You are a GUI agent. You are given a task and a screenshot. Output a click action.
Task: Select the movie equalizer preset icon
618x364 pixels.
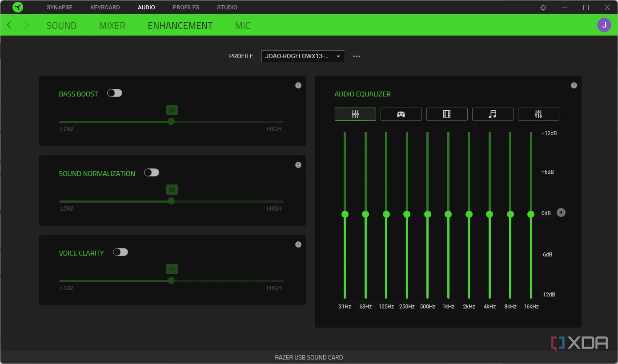[447, 114]
